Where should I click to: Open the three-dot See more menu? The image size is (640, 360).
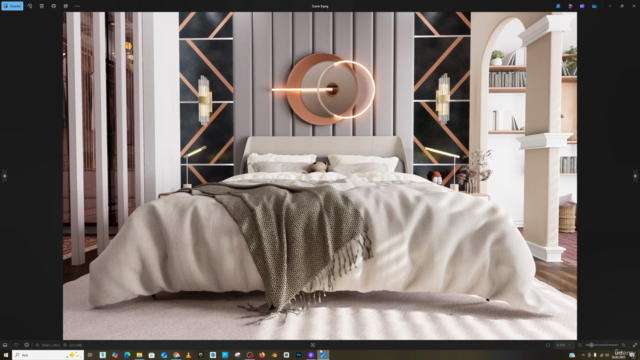[x=77, y=6]
